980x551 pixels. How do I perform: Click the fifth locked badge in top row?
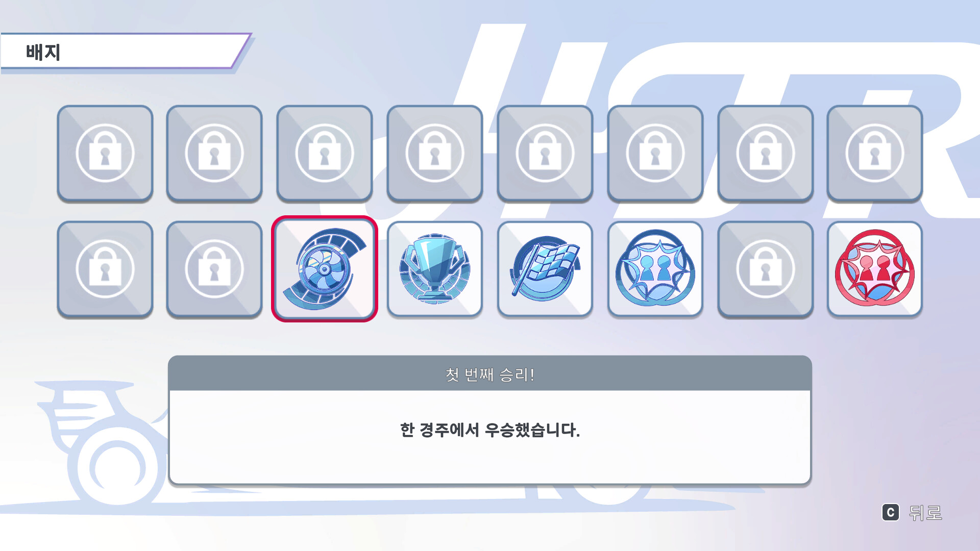click(545, 153)
